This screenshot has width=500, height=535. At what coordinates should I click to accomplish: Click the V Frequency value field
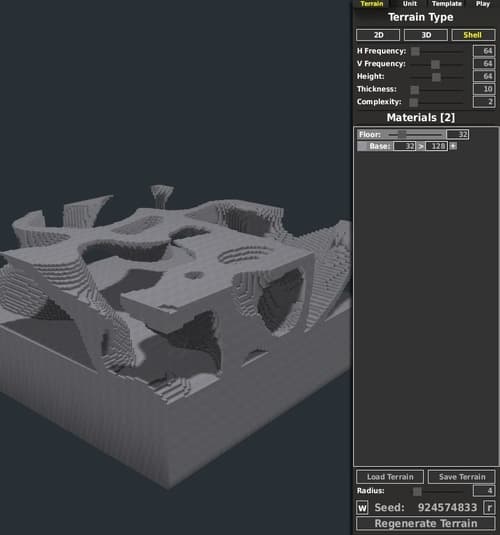point(484,64)
